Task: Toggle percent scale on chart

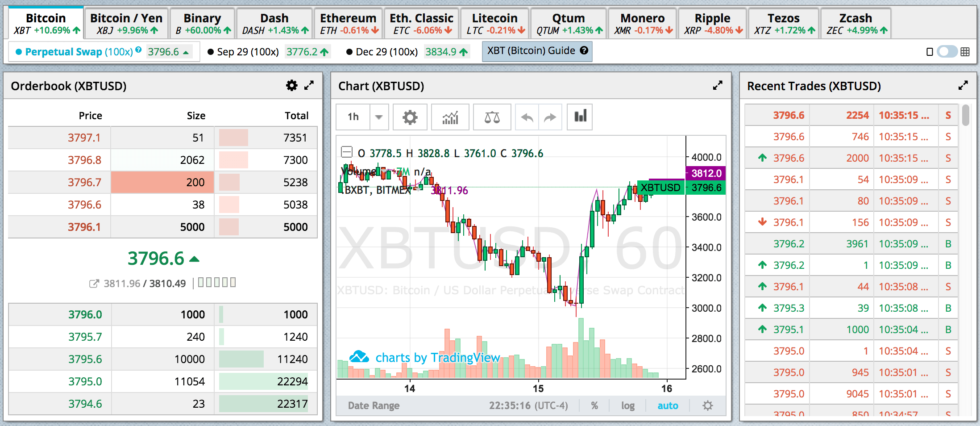Action: click(x=594, y=405)
